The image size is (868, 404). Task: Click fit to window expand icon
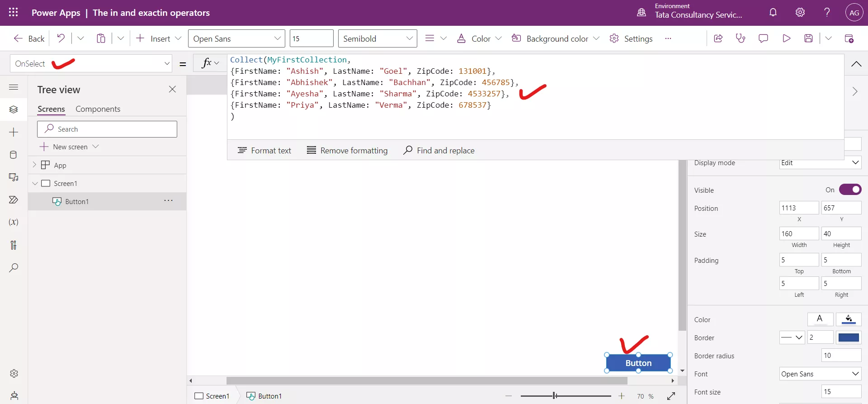coord(671,396)
